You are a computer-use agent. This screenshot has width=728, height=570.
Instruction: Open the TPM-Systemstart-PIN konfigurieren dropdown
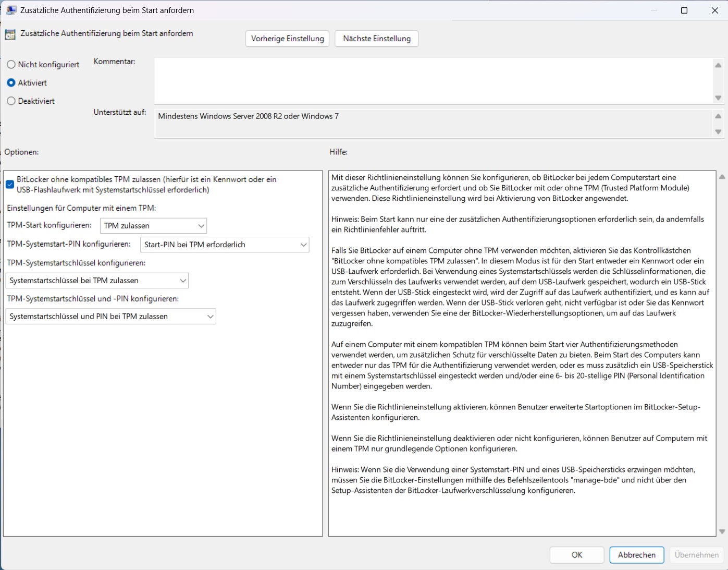pyautogui.click(x=225, y=245)
